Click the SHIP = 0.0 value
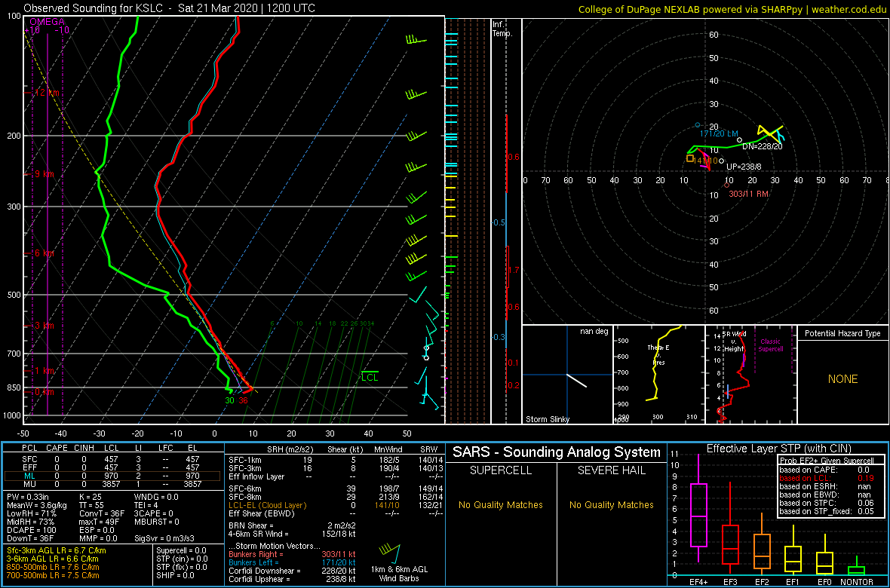This screenshot has height=588, width=890. (176, 575)
